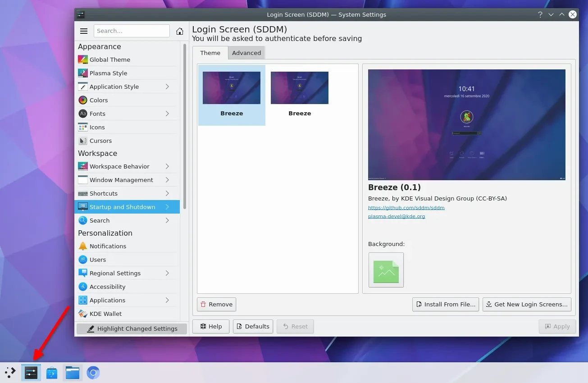588x383 pixels.
Task: Click Get New Login Screens button
Action: 527,304
